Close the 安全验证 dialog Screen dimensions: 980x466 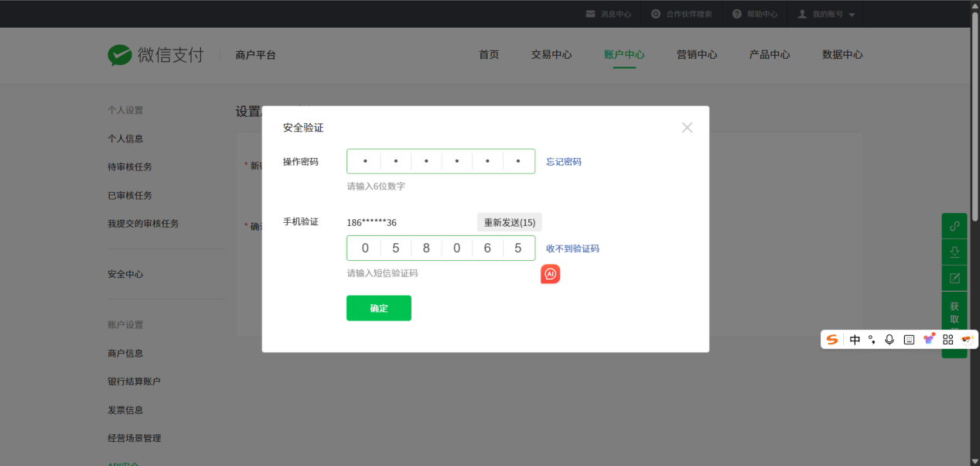[x=687, y=128]
